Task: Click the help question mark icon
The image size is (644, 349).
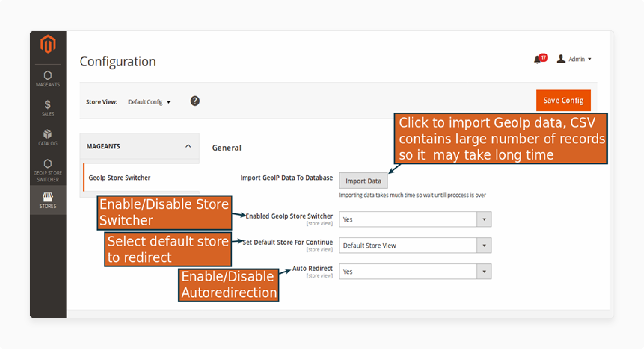Action: pos(195,101)
